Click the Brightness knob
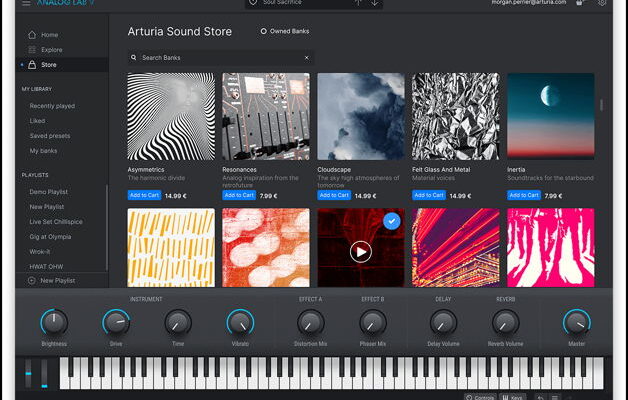Screen dimensions: 628x400 coord(54,322)
